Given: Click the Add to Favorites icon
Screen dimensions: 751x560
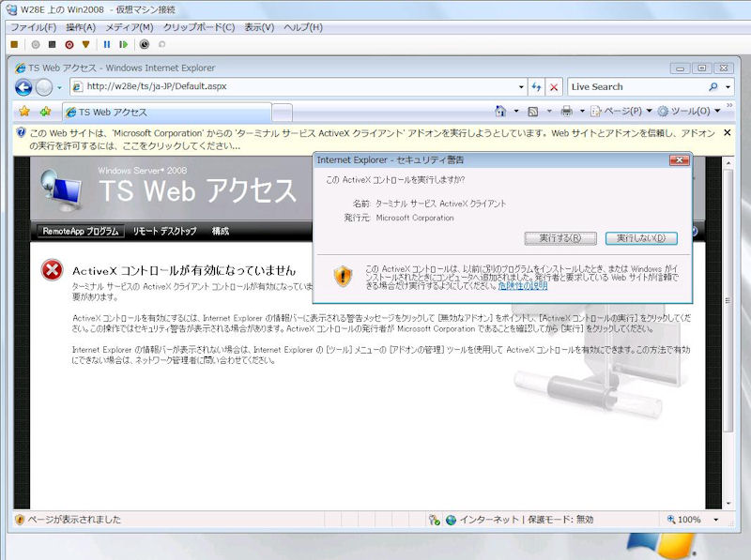Looking at the screenshot, I should (45, 112).
